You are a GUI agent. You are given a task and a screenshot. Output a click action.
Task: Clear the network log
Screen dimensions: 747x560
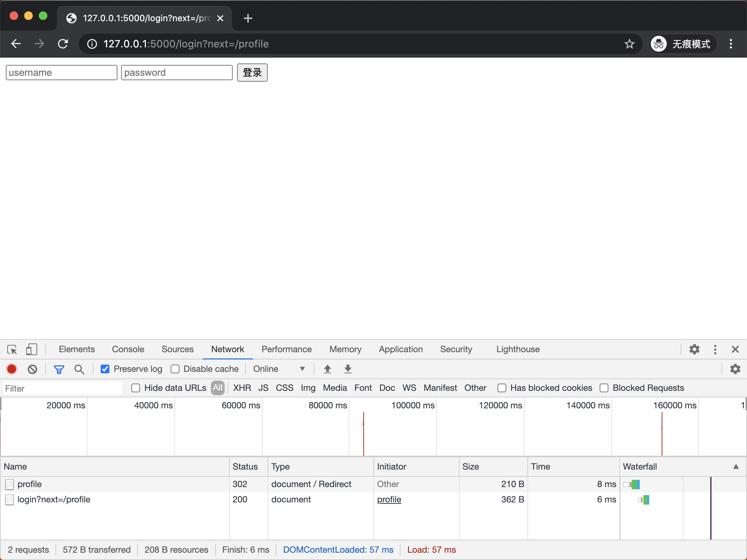[x=32, y=369]
